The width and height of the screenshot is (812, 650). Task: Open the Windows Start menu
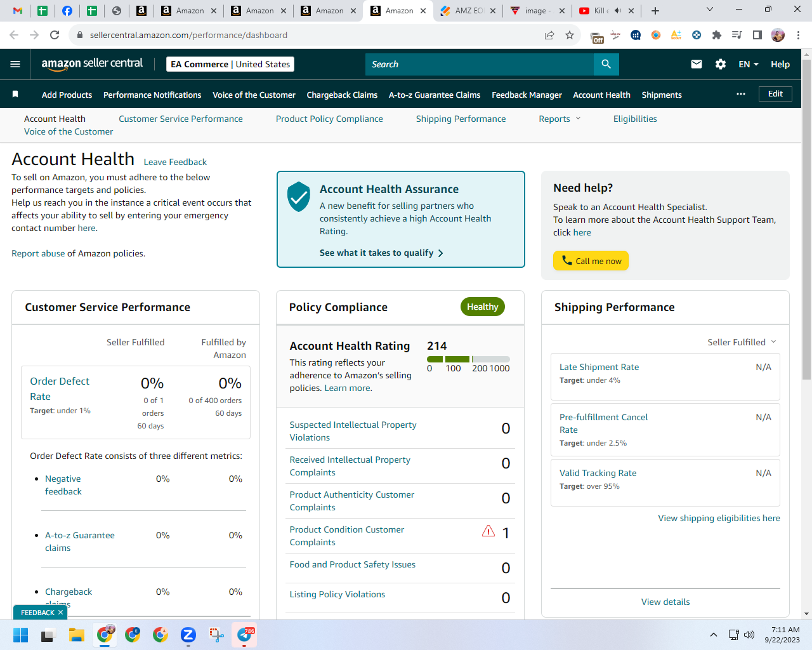(20, 635)
